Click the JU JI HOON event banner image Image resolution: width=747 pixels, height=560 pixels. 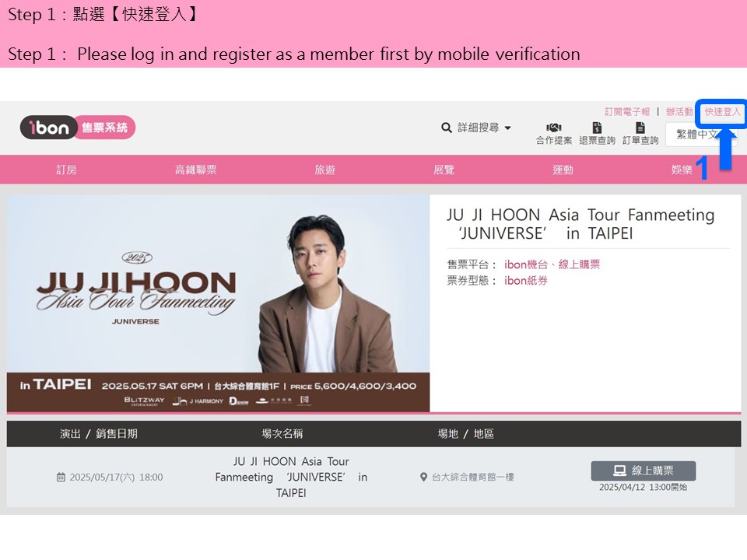click(218, 303)
